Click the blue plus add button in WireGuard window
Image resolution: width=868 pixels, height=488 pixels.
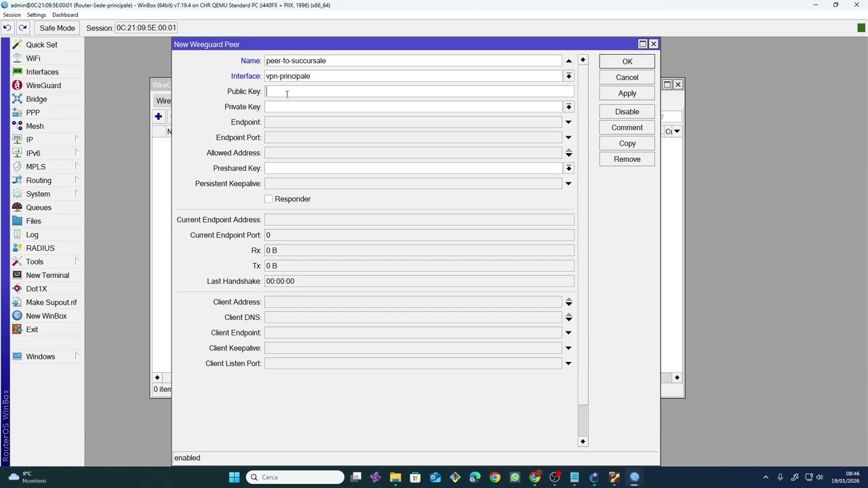(158, 117)
